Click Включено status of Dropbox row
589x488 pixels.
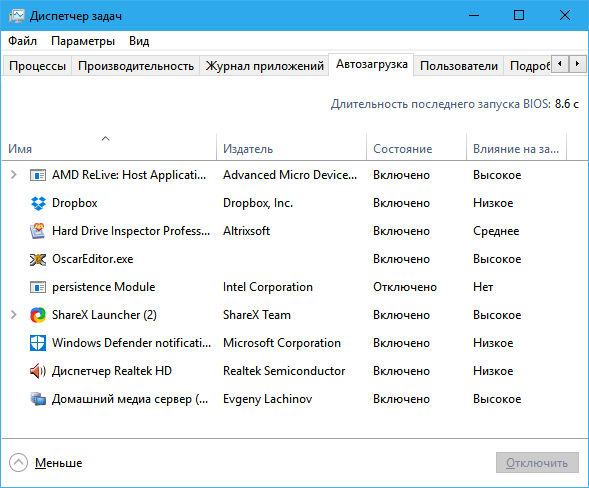(x=401, y=203)
